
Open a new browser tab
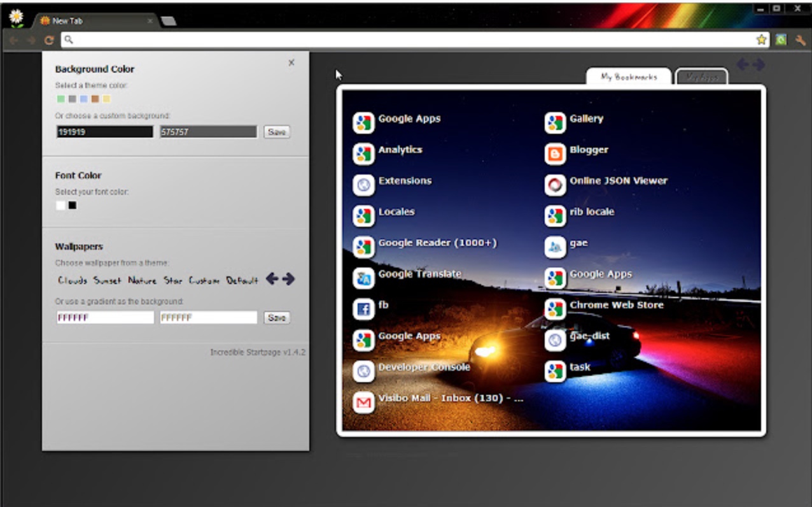169,21
